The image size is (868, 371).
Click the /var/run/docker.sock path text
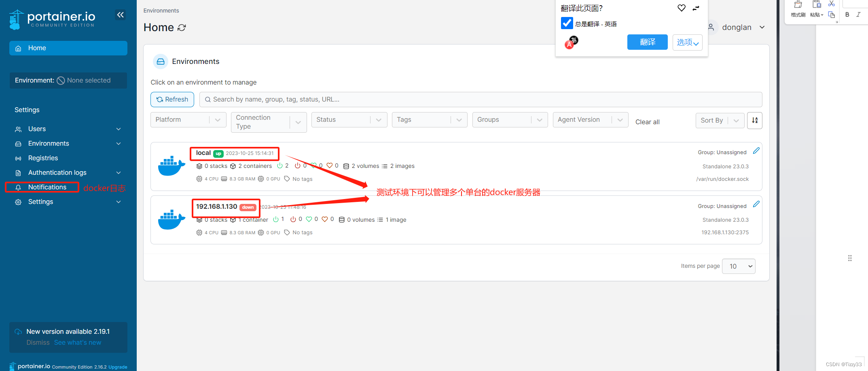click(722, 179)
